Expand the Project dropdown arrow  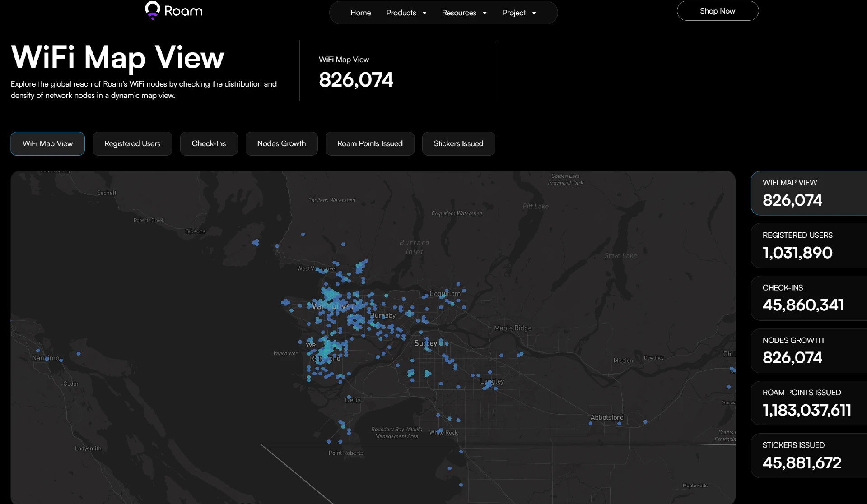coord(534,13)
